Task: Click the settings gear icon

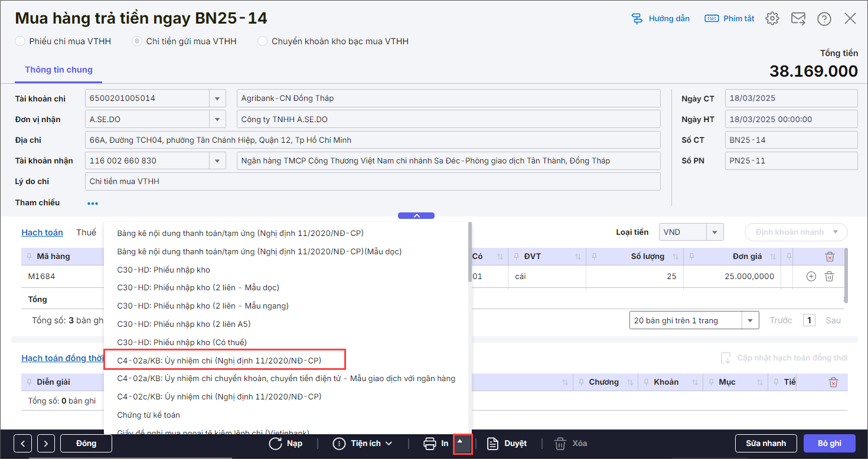Action: (x=772, y=19)
